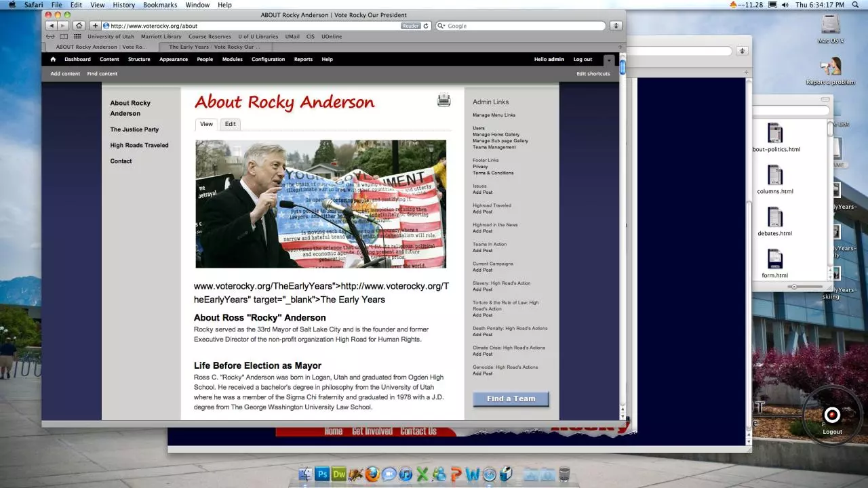
Task: Select columns.html file in Finder window
Action: coord(775,180)
